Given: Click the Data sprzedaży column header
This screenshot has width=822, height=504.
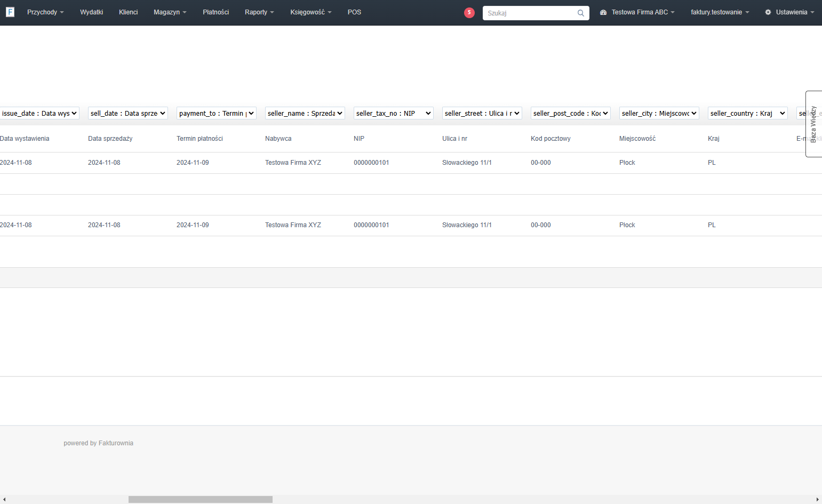Looking at the screenshot, I should coord(110,139).
